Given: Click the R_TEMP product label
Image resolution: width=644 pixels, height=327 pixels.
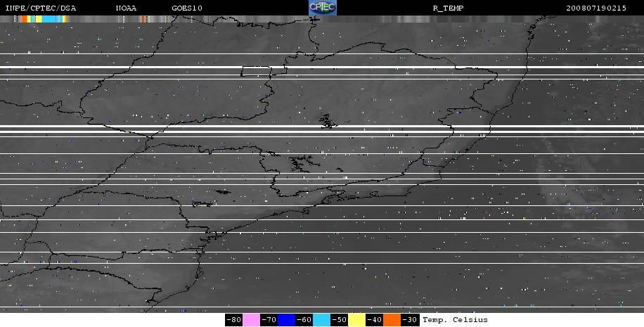Looking at the screenshot, I should [448, 8].
